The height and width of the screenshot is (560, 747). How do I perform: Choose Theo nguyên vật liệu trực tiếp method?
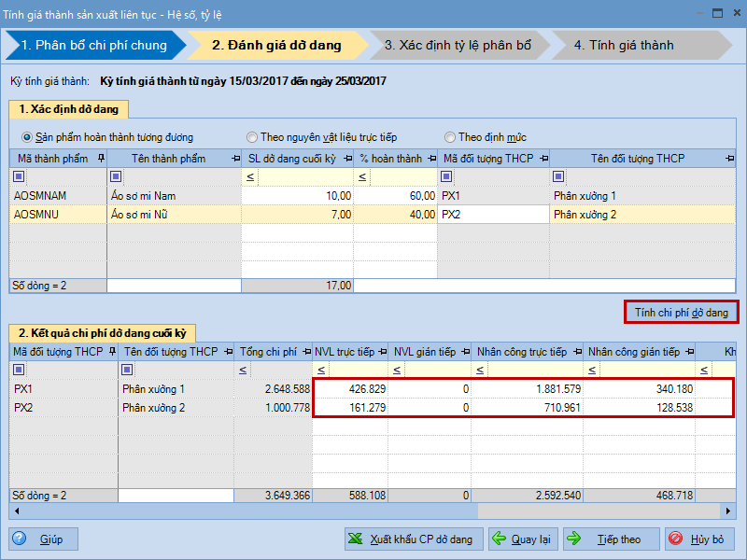tap(251, 137)
